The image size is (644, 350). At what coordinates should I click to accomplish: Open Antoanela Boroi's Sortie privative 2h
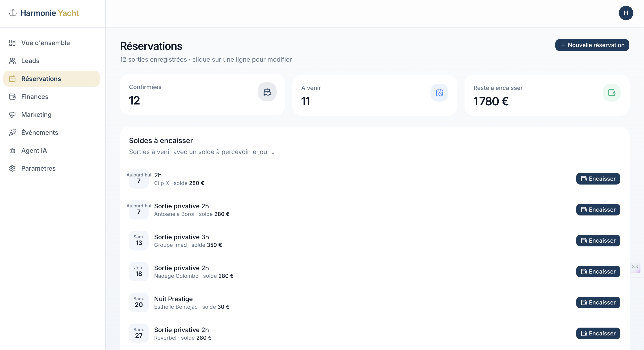(375, 210)
